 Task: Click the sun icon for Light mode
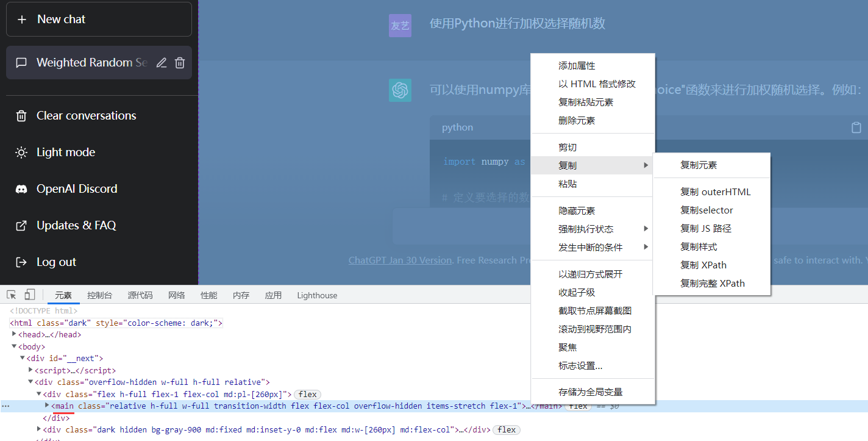(x=21, y=152)
